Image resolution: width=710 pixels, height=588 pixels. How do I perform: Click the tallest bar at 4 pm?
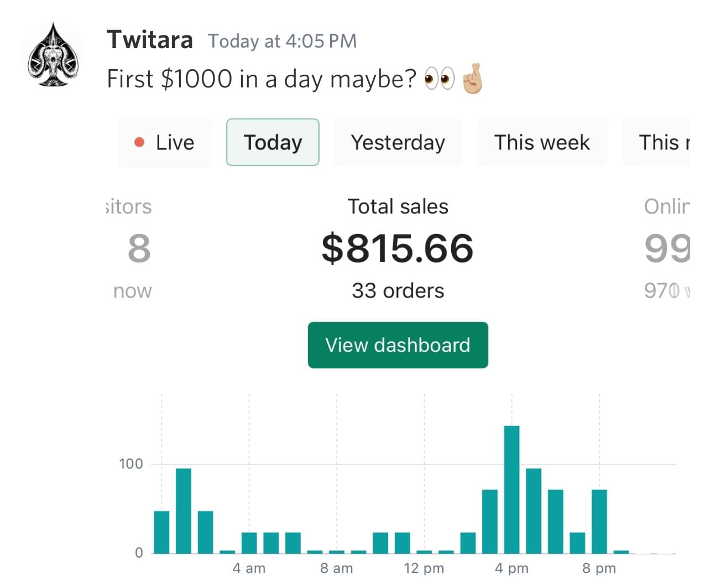(x=511, y=489)
